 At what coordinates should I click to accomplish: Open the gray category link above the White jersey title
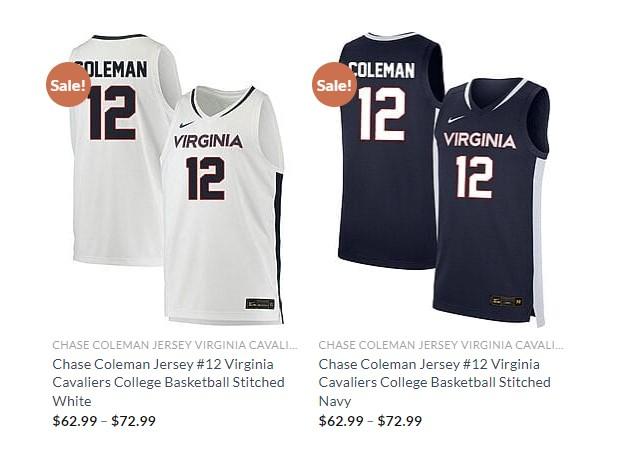tap(175, 345)
